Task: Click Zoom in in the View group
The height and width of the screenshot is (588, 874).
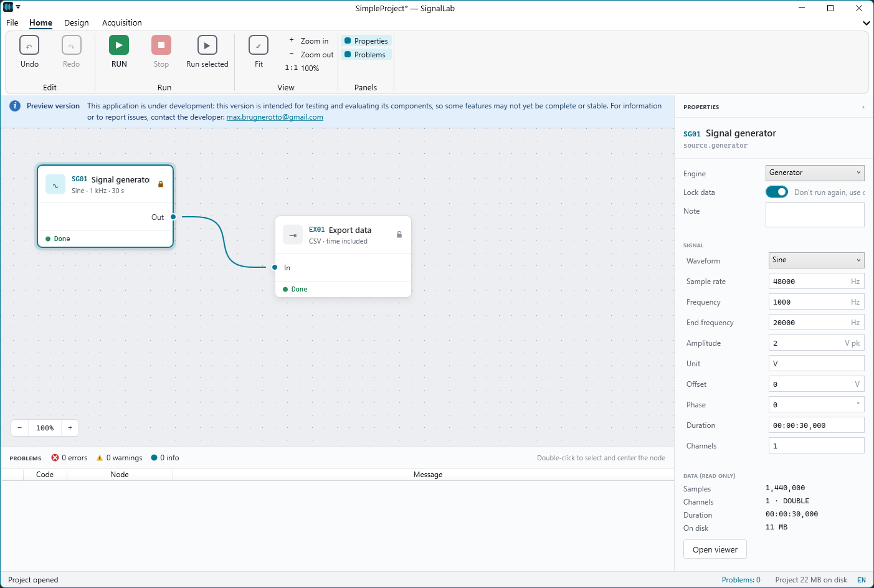Action: pyautogui.click(x=309, y=41)
